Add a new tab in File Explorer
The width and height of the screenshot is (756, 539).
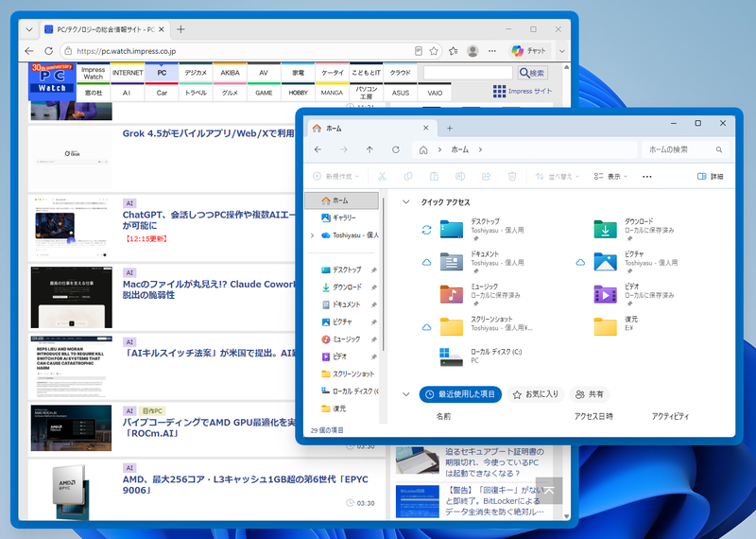point(450,129)
